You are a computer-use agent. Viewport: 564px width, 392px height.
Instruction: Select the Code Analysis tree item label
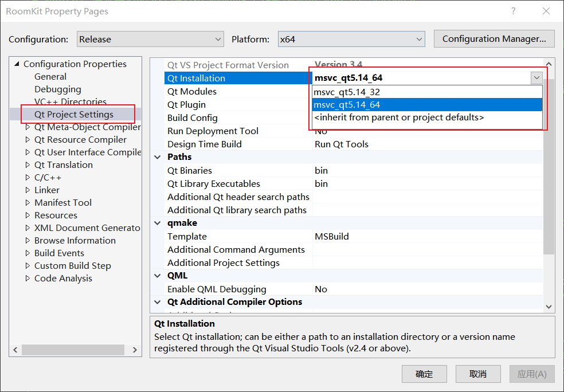[63, 279]
